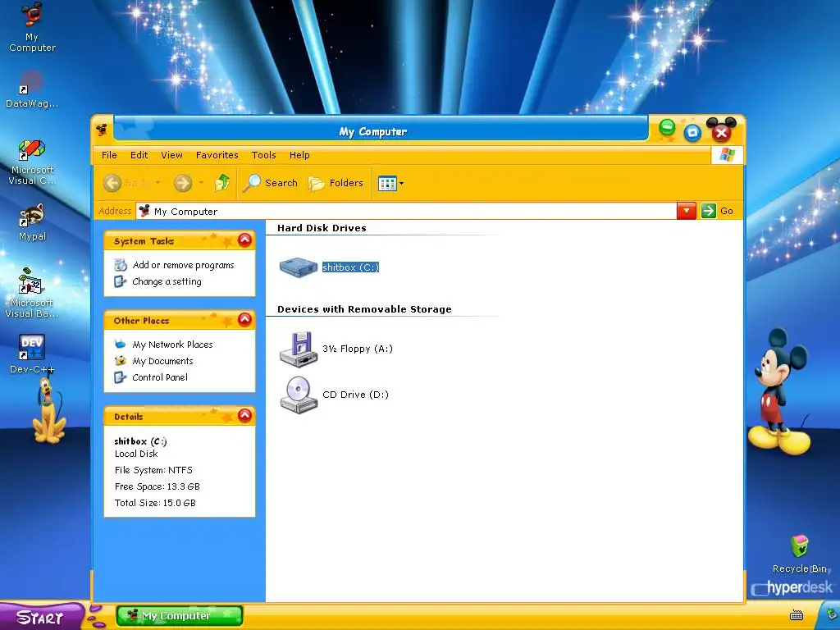
Task: Click Change a setting link
Action: (167, 282)
